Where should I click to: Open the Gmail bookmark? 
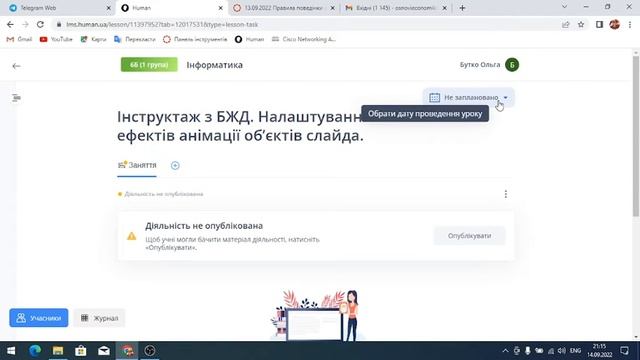(19, 39)
